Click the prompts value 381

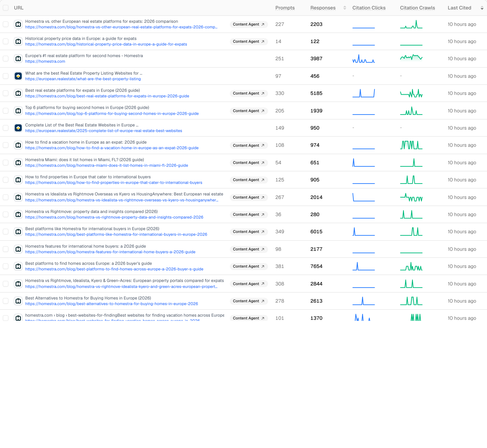point(280,266)
